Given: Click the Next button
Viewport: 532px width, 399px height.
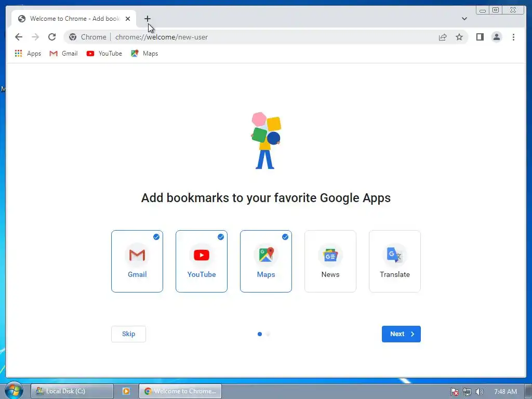Looking at the screenshot, I should pyautogui.click(x=401, y=334).
